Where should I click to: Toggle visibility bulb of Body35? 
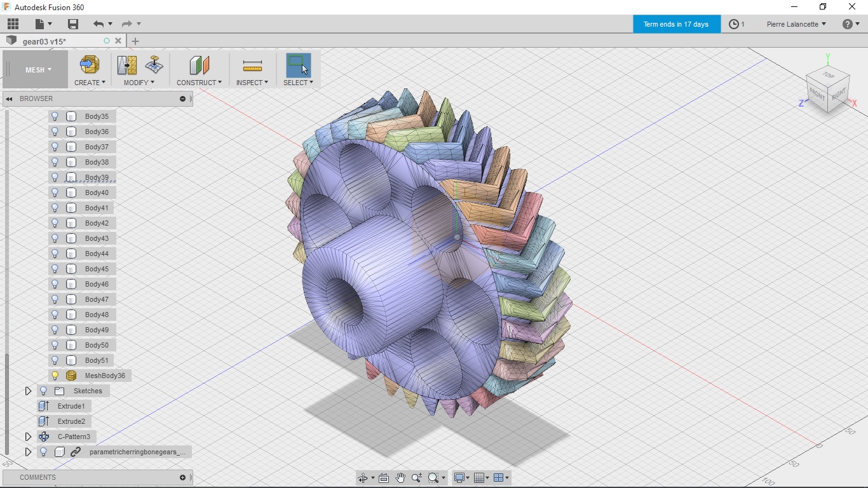[x=55, y=116]
